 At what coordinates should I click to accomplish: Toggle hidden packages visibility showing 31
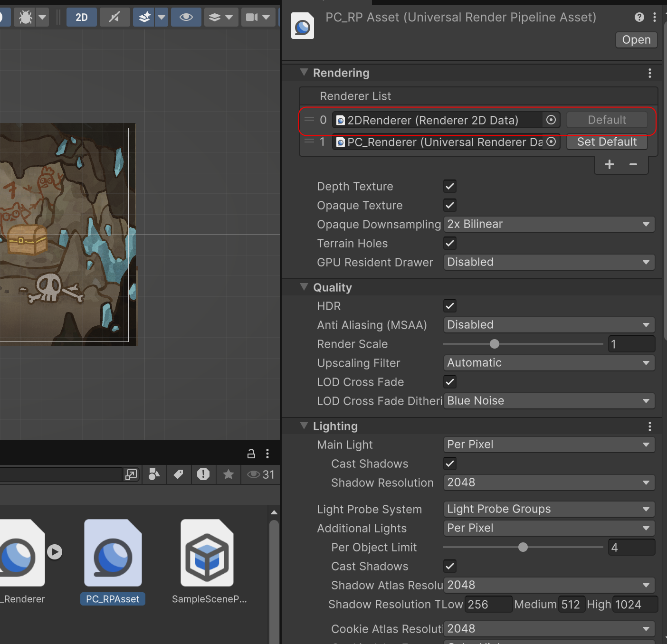point(261,474)
